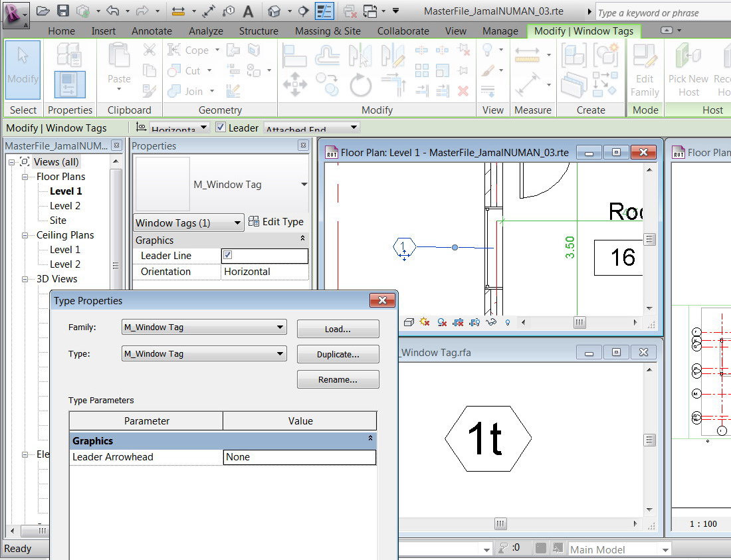Viewport: 731px width, 560px height.
Task: Click the Pick New Host icon
Action: (x=688, y=70)
